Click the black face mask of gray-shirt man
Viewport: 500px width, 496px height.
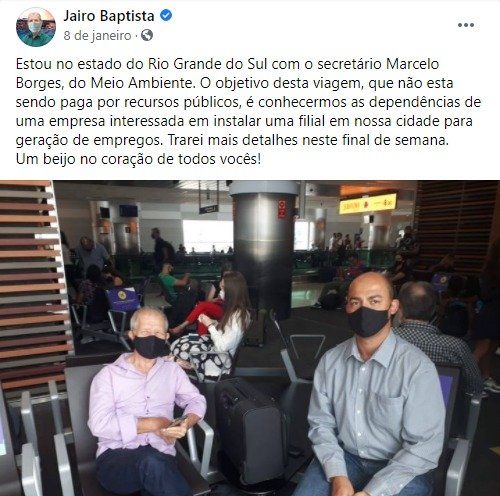[x=368, y=322]
